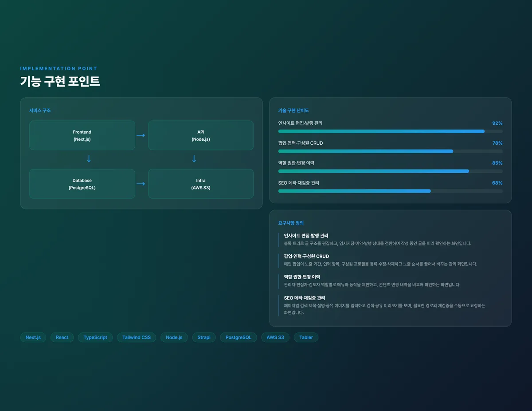Click 'SEO 메타·재검증 관리' label above 68% bar
The image size is (532, 411).
[x=299, y=183]
